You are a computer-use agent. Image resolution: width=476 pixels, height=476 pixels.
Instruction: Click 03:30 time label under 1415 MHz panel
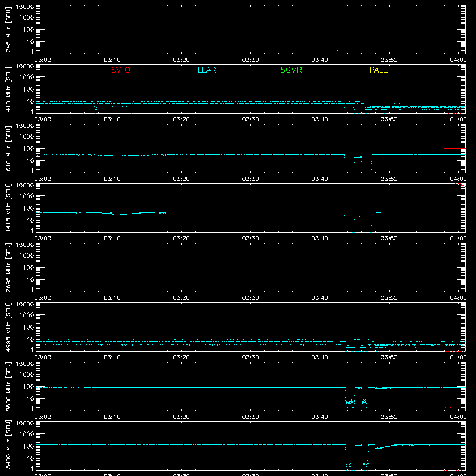250,239
